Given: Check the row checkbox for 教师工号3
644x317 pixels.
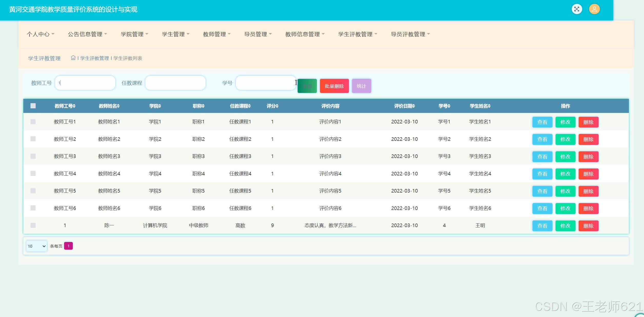Looking at the screenshot, I should [x=33, y=156].
